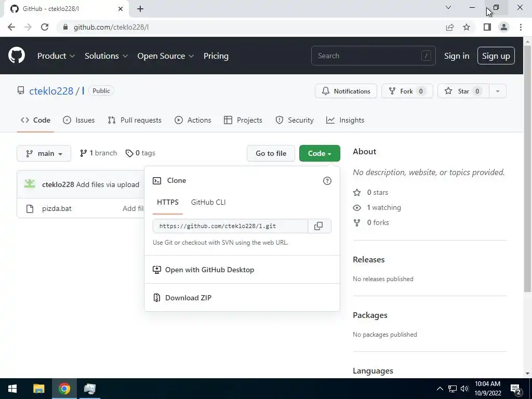Expand the Solutions menu
The height and width of the screenshot is (399, 532).
point(106,56)
